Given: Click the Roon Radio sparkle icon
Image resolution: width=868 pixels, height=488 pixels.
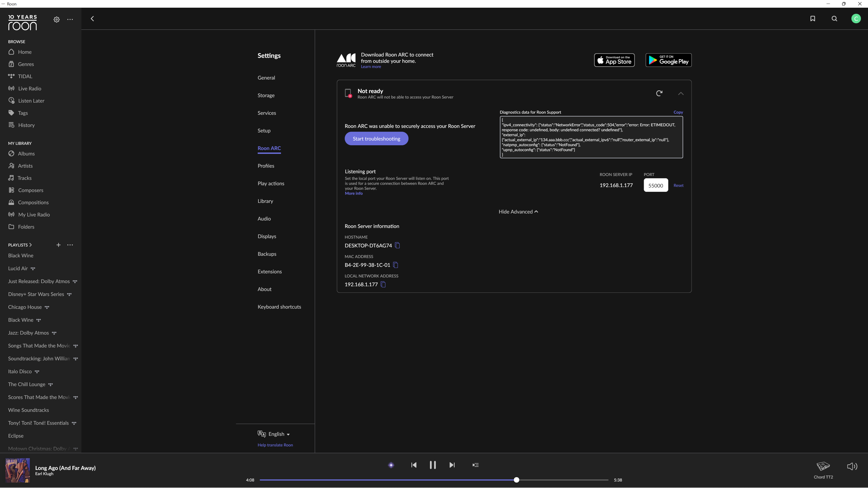Looking at the screenshot, I should 391,465.
